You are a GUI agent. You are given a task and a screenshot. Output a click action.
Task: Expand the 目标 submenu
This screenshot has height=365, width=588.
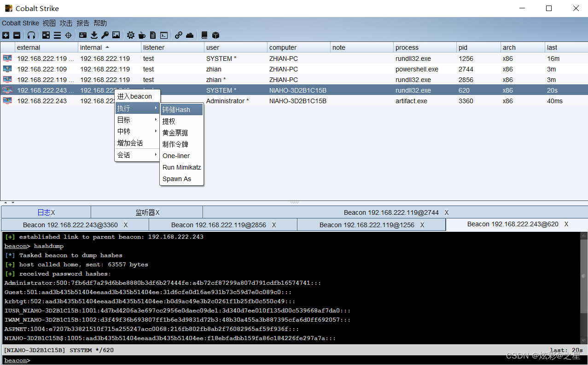137,120
